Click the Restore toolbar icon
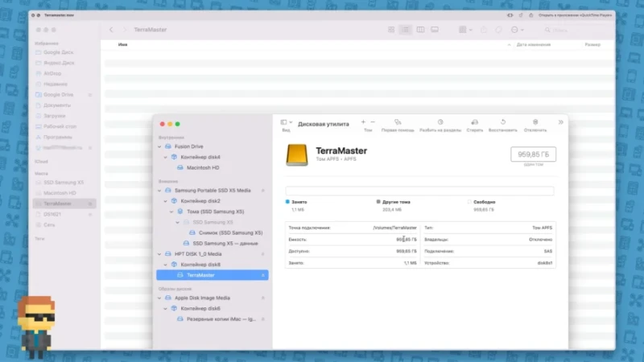This screenshot has height=362, width=644. coord(502,122)
